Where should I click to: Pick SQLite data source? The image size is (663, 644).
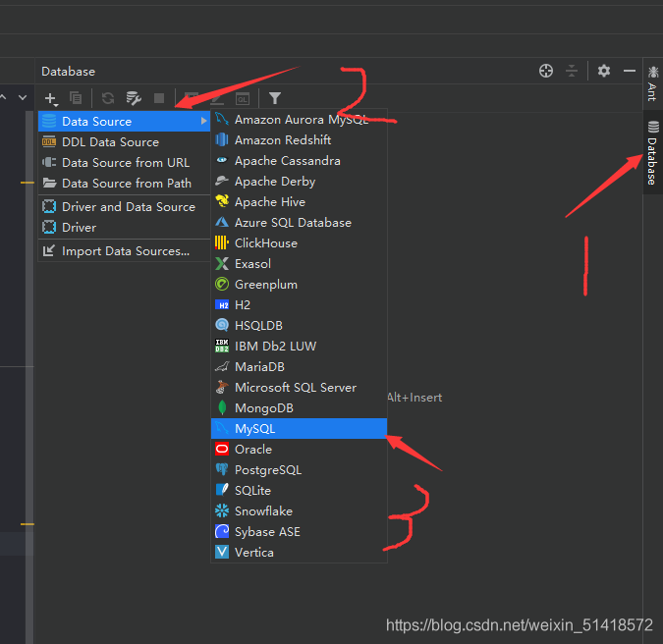299,491
